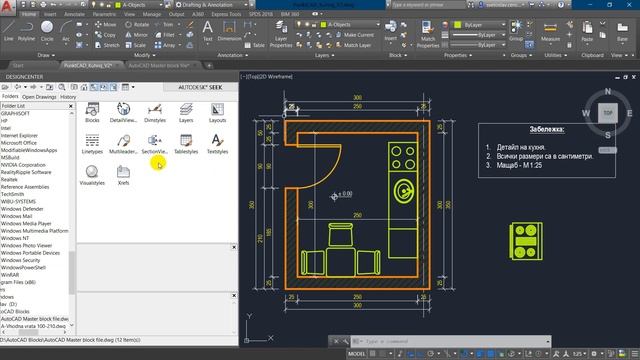
Task: Open Linetypes category in DesignCenter
Action: click(92, 144)
